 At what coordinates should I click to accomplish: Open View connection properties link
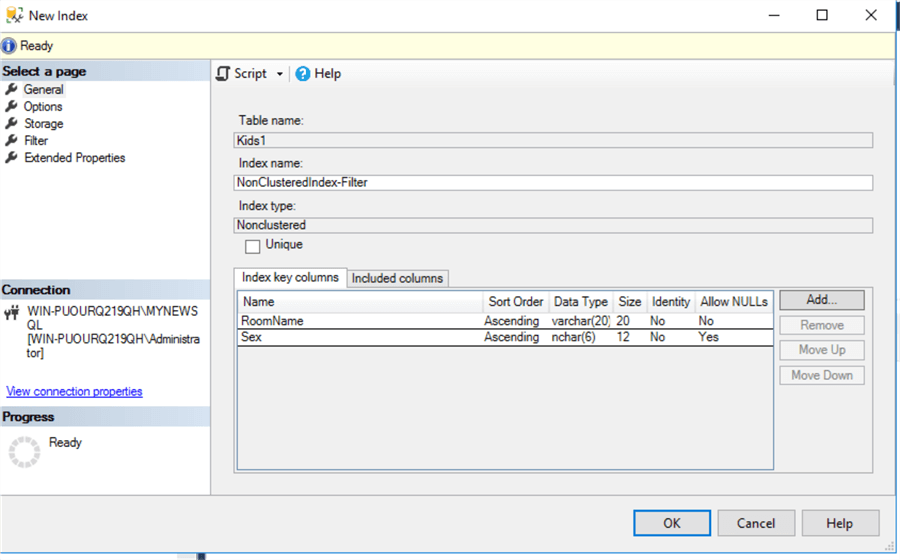coord(74,391)
